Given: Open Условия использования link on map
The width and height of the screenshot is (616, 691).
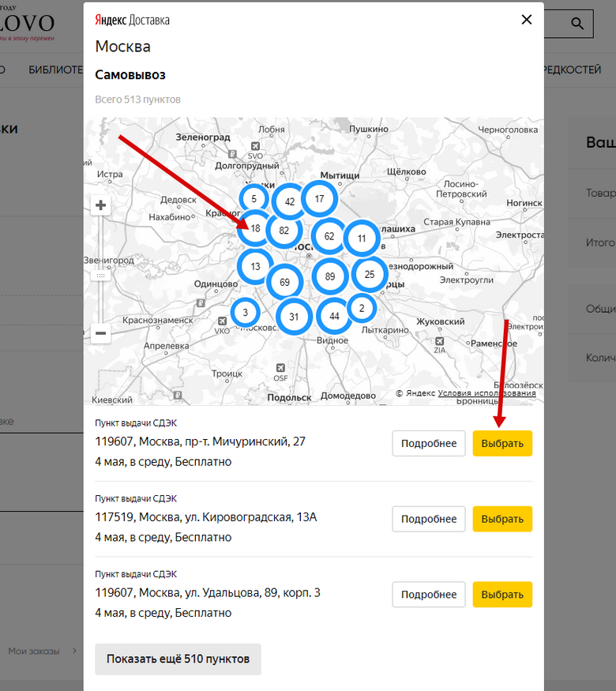Looking at the screenshot, I should [487, 393].
